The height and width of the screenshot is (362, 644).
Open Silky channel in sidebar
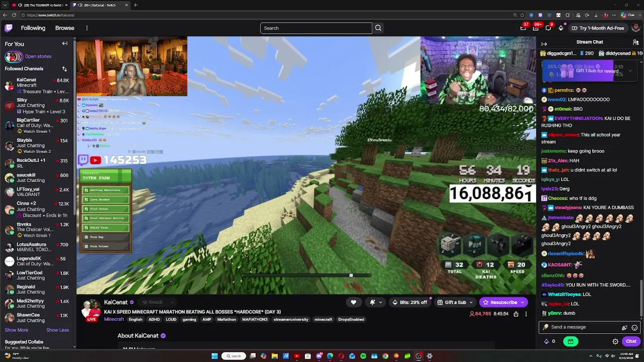[x=38, y=106]
